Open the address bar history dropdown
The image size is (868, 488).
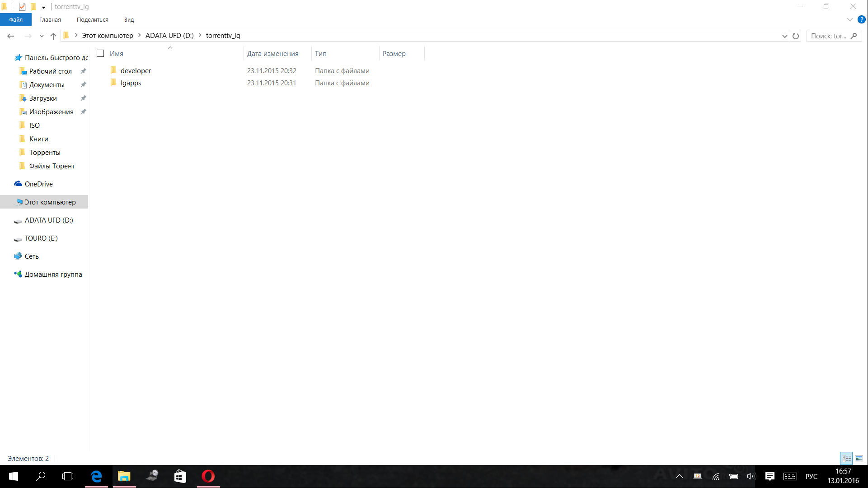785,36
